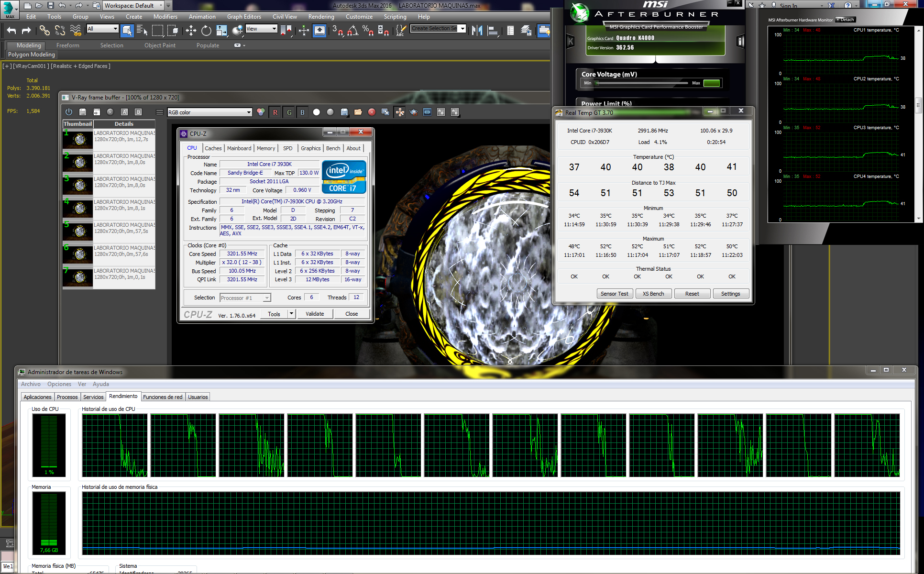The height and width of the screenshot is (574, 924).
Task: Click the red clear image icon in frame buffer
Action: click(372, 112)
